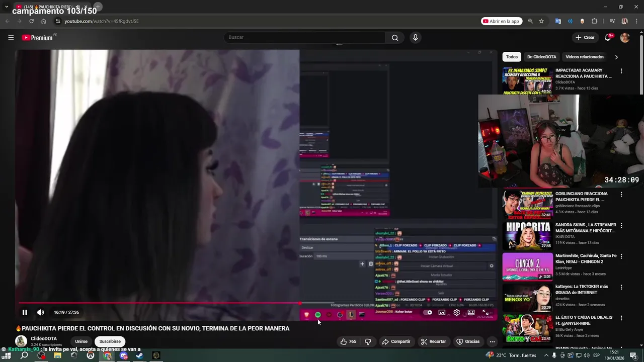The height and width of the screenshot is (362, 644).
Task: Click Abrir en la app button
Action: [x=501, y=21]
